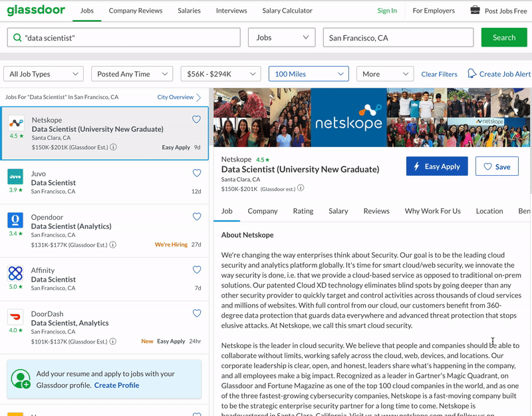
Task: Select the Opendoor Data Scientist (Analytics) title
Action: coord(71,226)
